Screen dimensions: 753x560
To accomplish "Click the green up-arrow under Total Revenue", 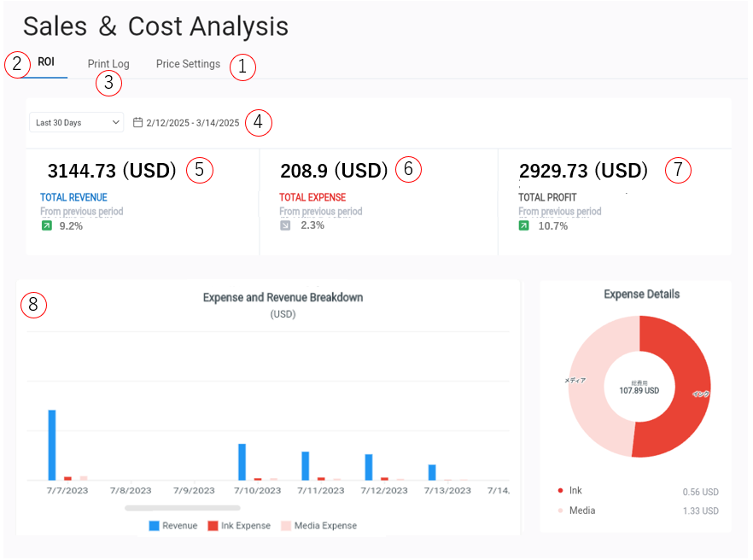I will tap(46, 226).
